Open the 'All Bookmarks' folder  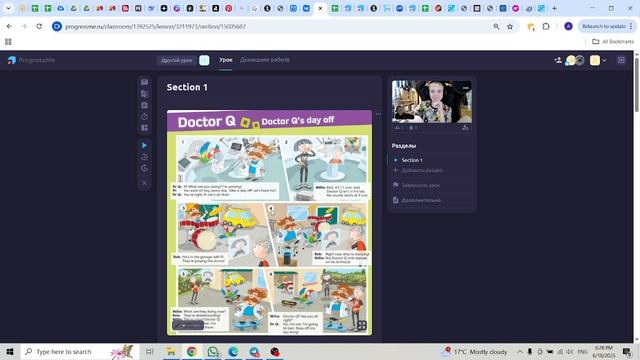(x=613, y=42)
